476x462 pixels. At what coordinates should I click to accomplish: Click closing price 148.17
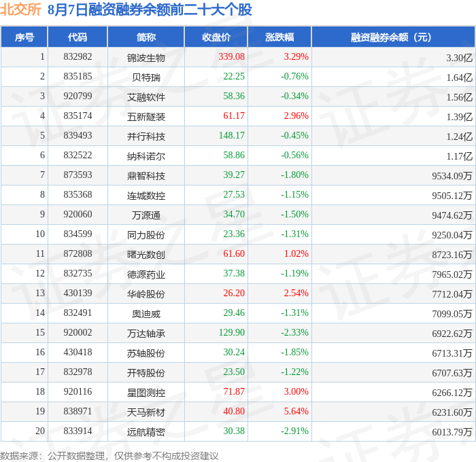click(x=232, y=136)
